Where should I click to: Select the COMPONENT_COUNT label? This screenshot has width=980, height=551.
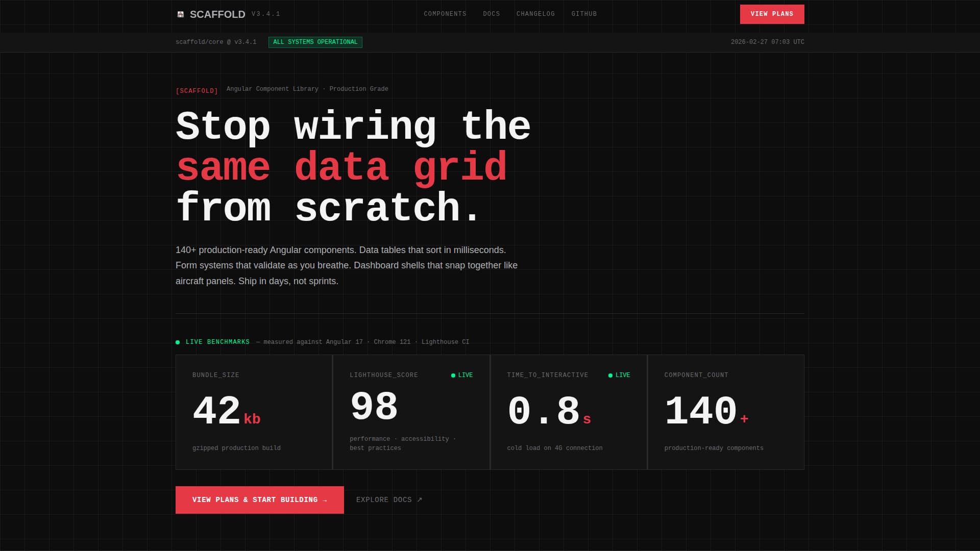click(696, 375)
